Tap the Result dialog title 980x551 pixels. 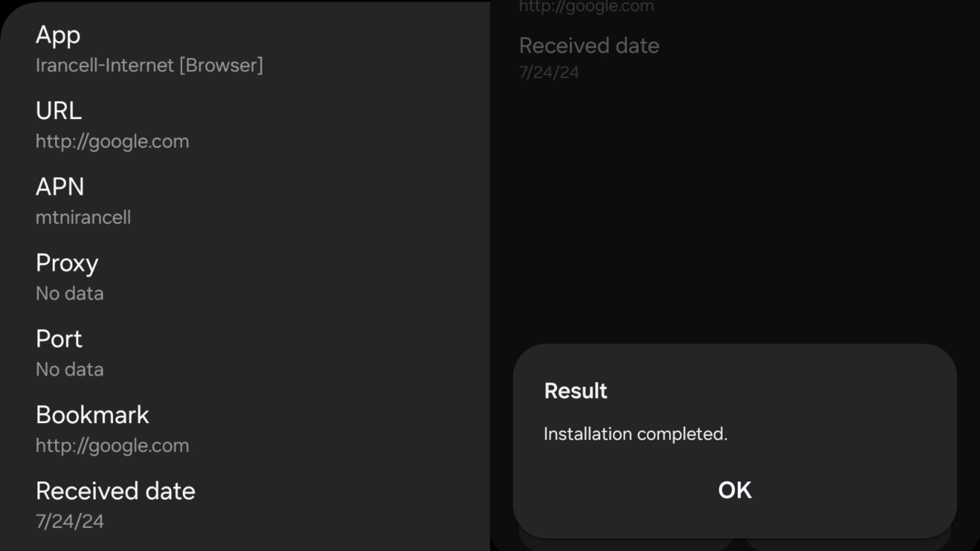pyautogui.click(x=576, y=391)
